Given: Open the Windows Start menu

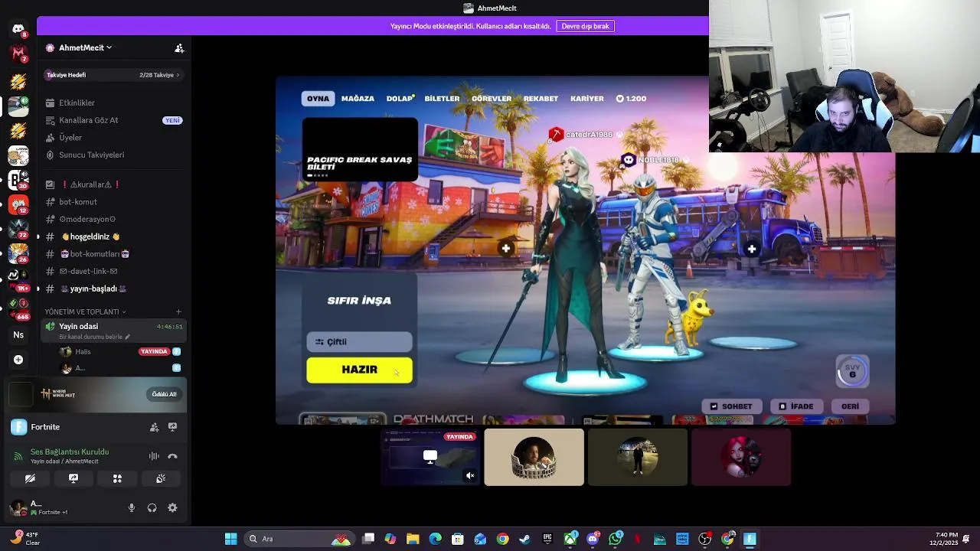Looking at the screenshot, I should (x=230, y=539).
